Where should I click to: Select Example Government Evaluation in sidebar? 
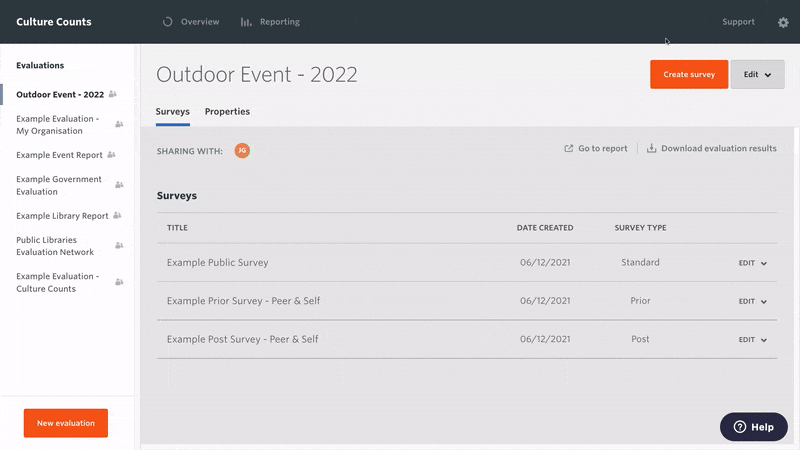coord(59,185)
